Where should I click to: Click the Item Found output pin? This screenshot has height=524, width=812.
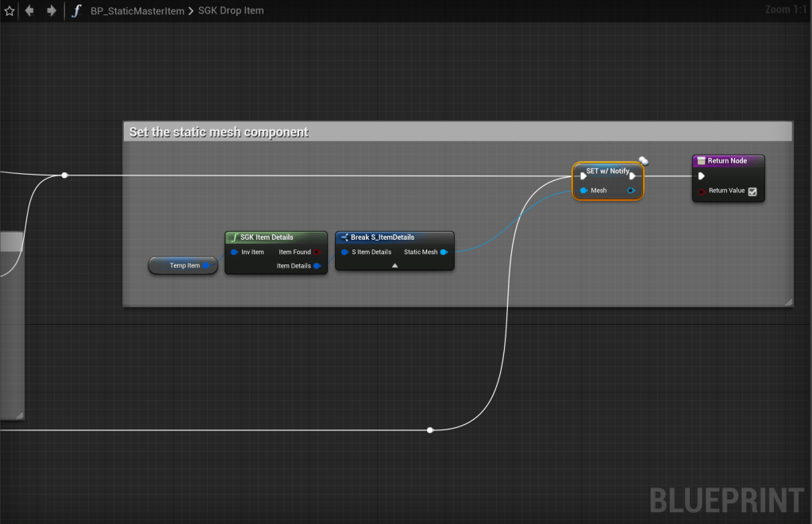point(317,252)
